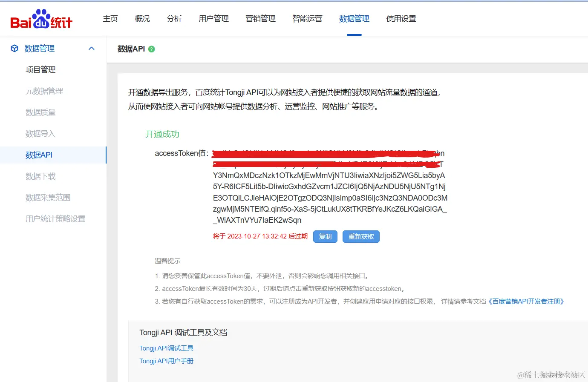This screenshot has width=588, height=382.
Task: Open the 《百度营销API开发者注册》 documentation link
Action: click(527, 301)
